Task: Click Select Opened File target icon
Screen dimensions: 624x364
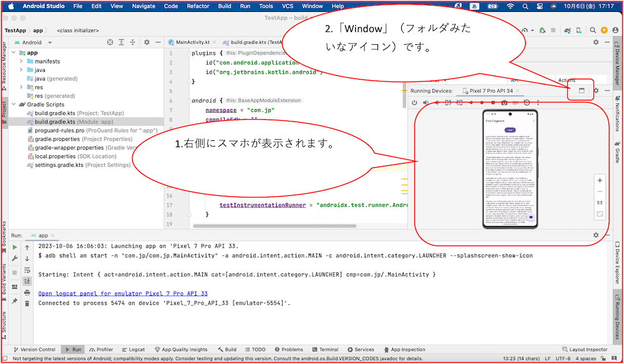Action: point(110,42)
